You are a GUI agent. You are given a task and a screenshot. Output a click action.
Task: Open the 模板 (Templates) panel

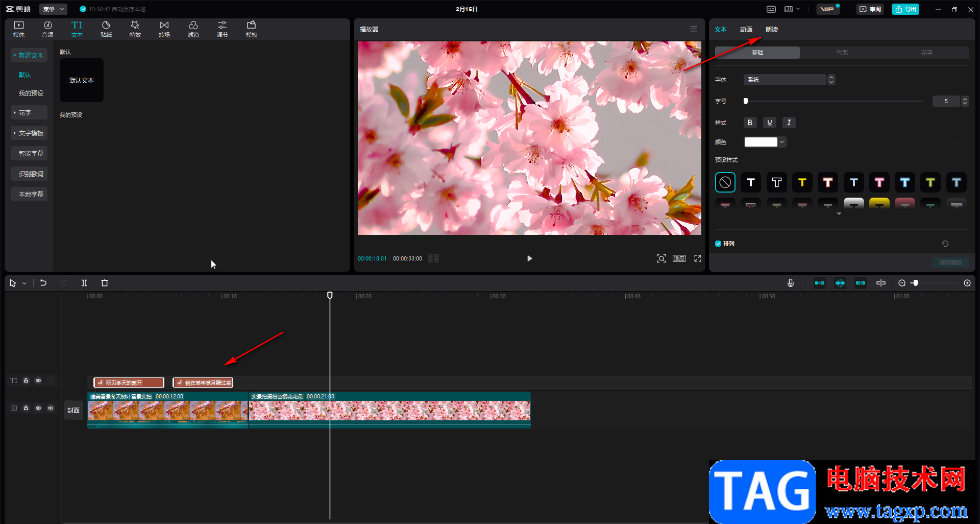tap(252, 29)
